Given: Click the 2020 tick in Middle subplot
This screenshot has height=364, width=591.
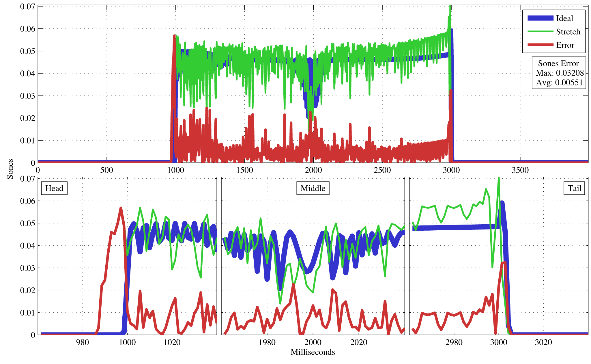Looking at the screenshot, I should (x=359, y=342).
